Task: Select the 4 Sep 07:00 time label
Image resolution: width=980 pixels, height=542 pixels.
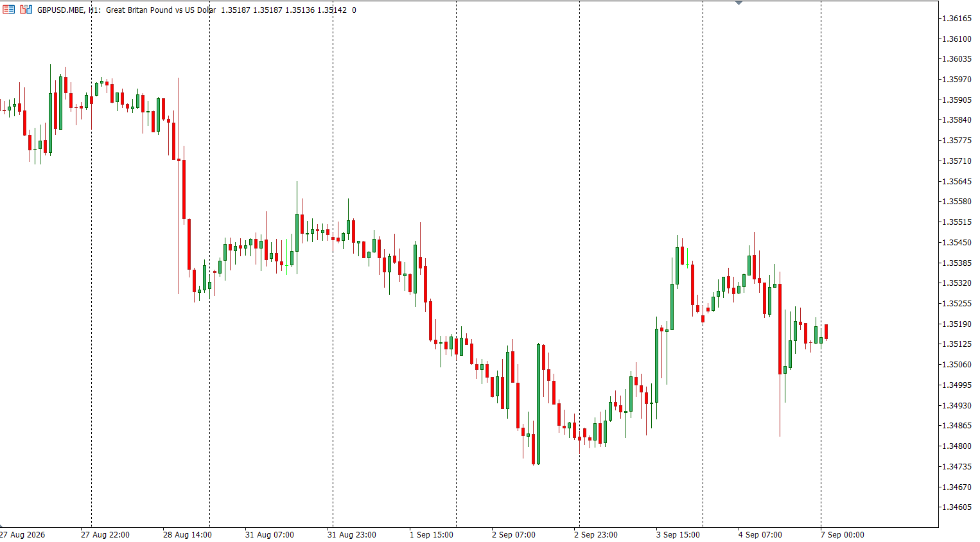Action: [760, 535]
